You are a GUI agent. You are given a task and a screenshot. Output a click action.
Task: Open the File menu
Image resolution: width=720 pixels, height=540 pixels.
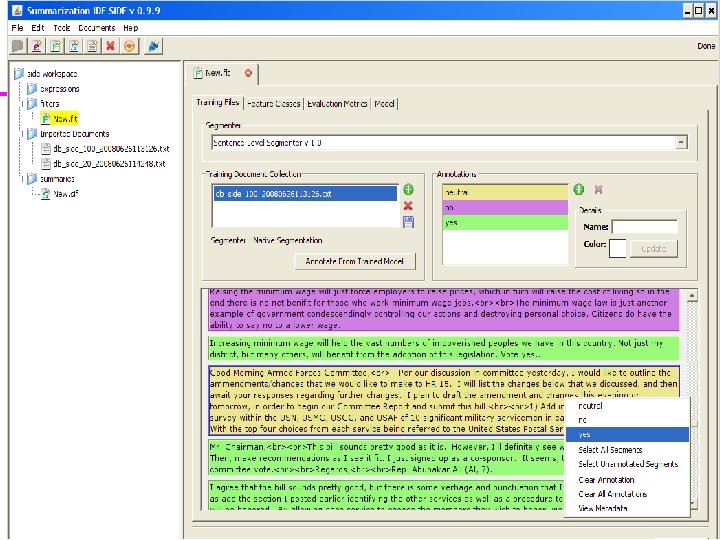click(x=17, y=28)
